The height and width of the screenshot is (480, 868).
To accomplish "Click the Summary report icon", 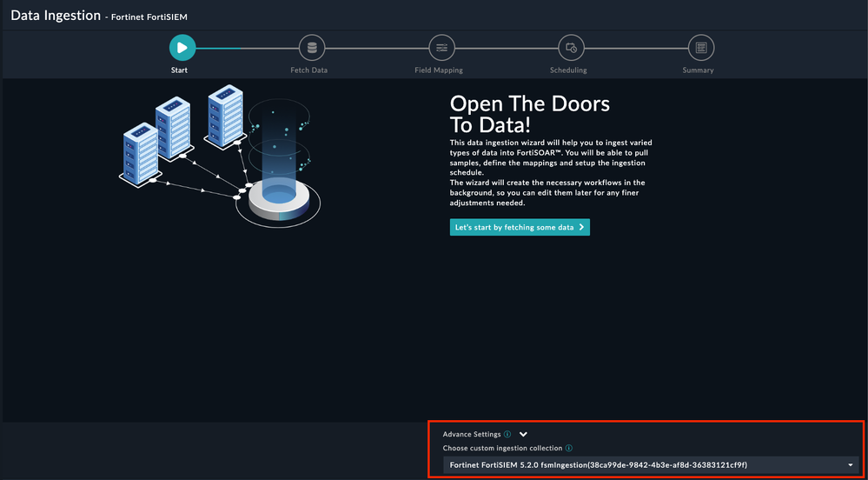I will pos(701,48).
